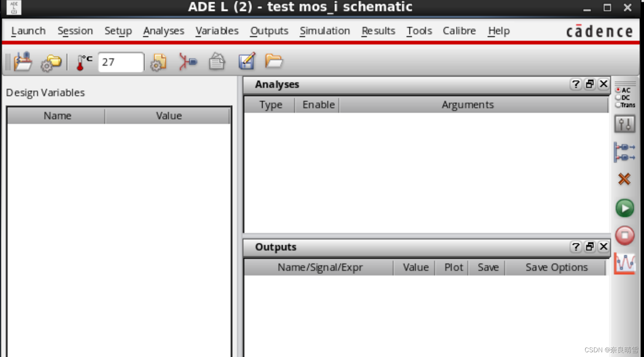Open the Results menu
This screenshot has height=357, width=644.
point(378,31)
